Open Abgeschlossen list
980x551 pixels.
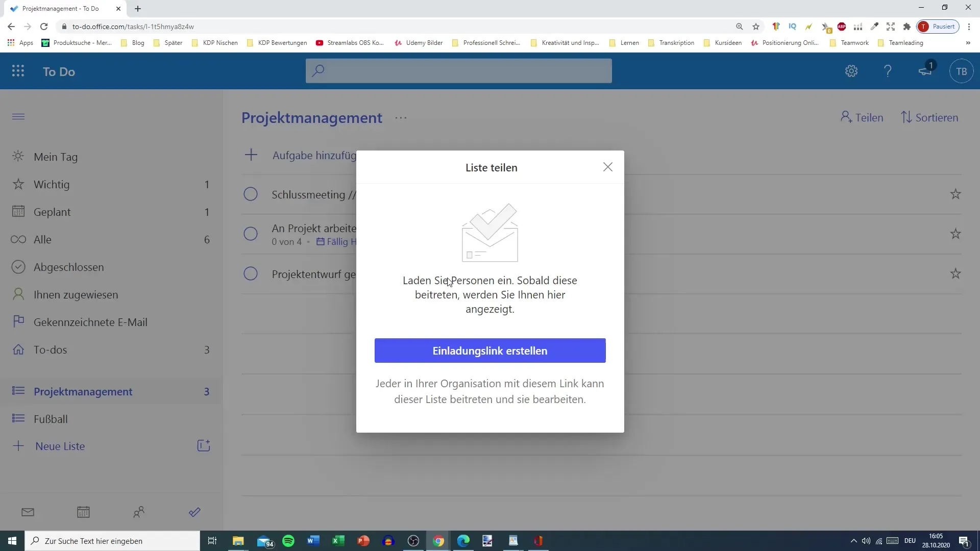(x=111, y=267)
